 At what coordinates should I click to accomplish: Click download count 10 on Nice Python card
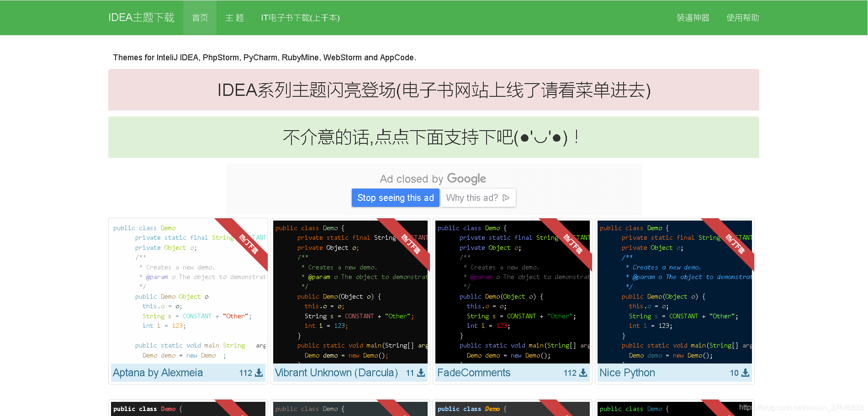pyautogui.click(x=734, y=373)
